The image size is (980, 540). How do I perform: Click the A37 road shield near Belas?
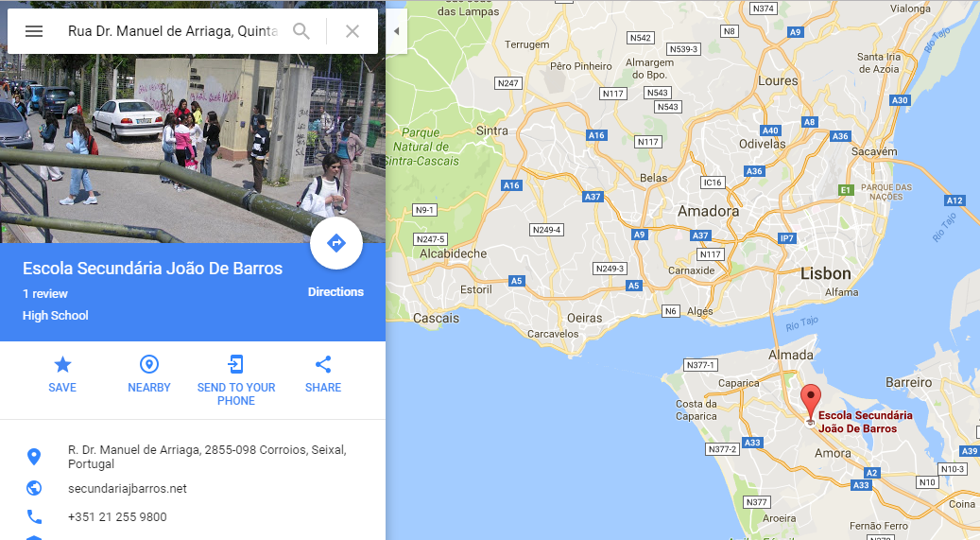593,197
